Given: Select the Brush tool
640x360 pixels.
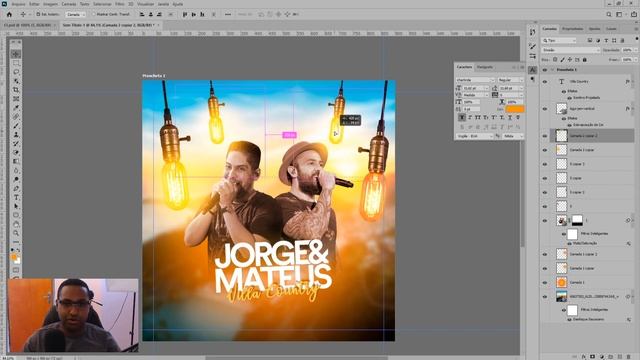Looking at the screenshot, I should pyautogui.click(x=16, y=126).
